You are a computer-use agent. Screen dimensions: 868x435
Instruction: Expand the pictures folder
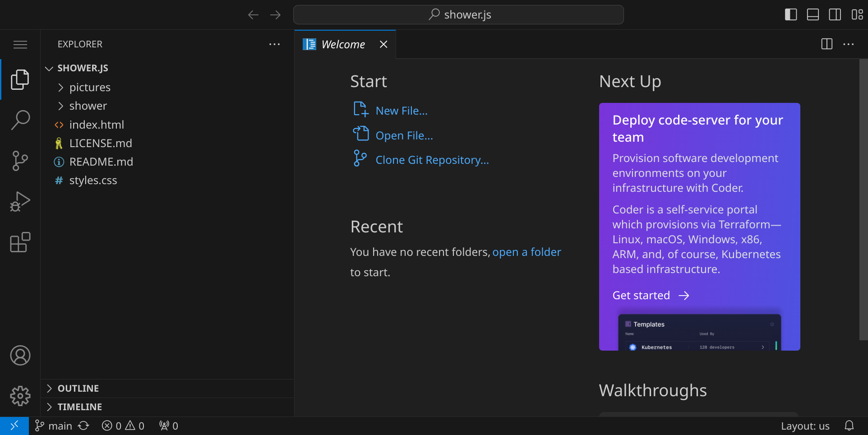pos(90,87)
